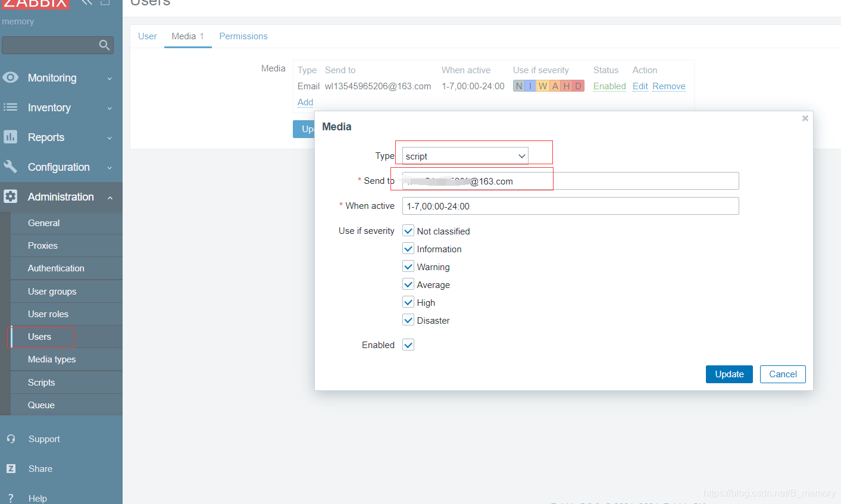Switch to the User tab
This screenshot has width=841, height=504.
[148, 36]
